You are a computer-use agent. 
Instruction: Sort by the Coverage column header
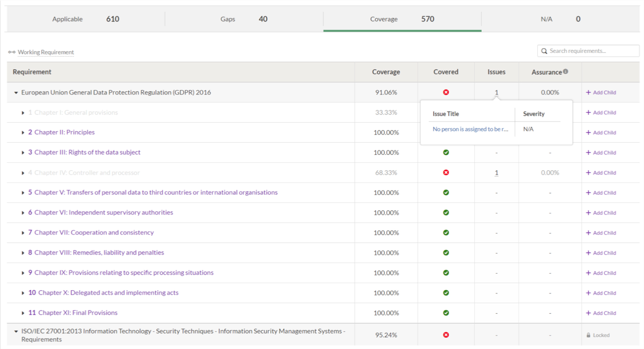click(x=386, y=72)
